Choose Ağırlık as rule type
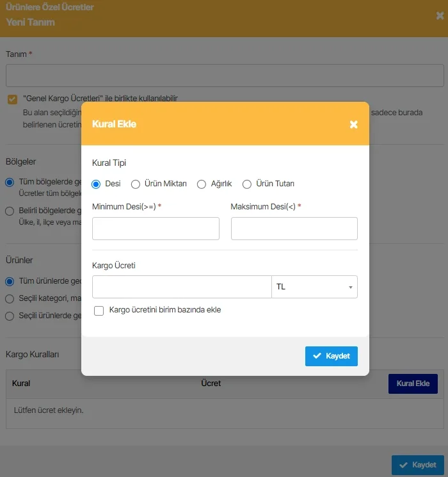Viewport: 448px width, 477px height. pos(202,184)
